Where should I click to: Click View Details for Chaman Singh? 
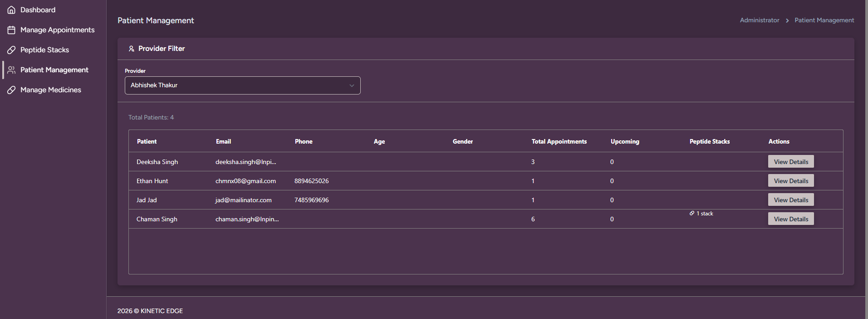[791, 219]
